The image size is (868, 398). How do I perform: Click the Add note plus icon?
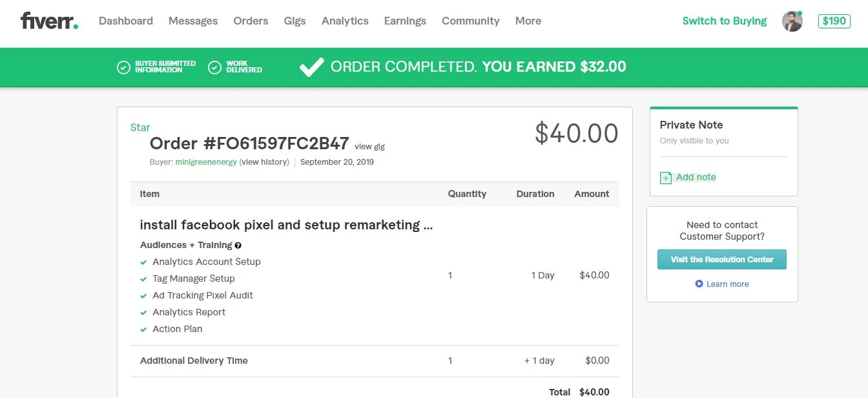[x=665, y=178]
